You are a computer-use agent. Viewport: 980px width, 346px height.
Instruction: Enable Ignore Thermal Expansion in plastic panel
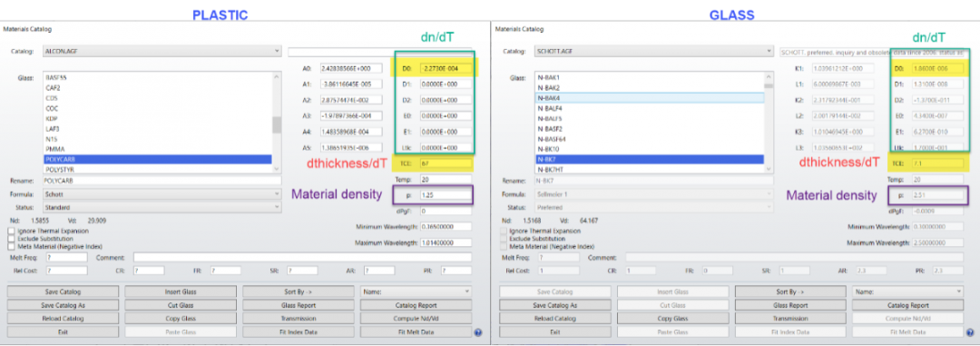point(11,232)
